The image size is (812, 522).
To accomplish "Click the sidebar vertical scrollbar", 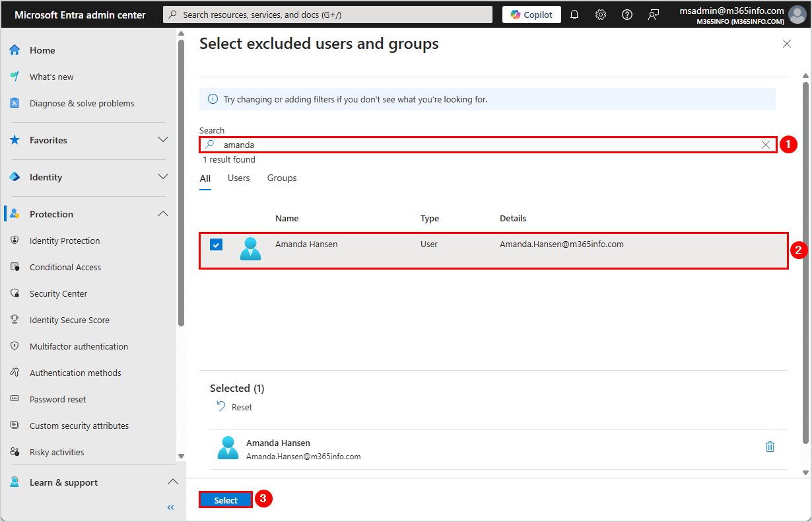I will click(x=182, y=182).
